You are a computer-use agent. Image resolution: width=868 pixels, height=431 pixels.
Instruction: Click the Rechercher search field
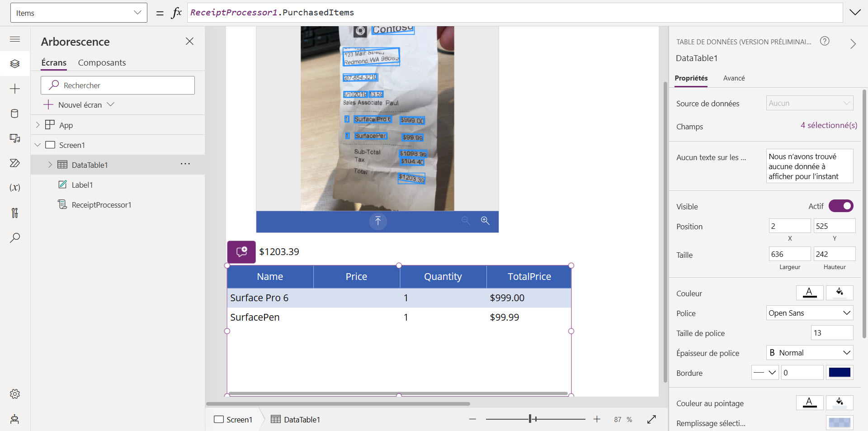pos(118,85)
